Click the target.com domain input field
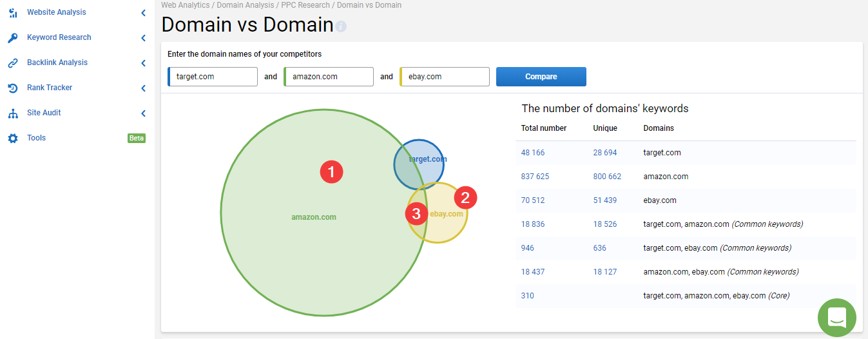The height and width of the screenshot is (339, 868). click(x=213, y=77)
